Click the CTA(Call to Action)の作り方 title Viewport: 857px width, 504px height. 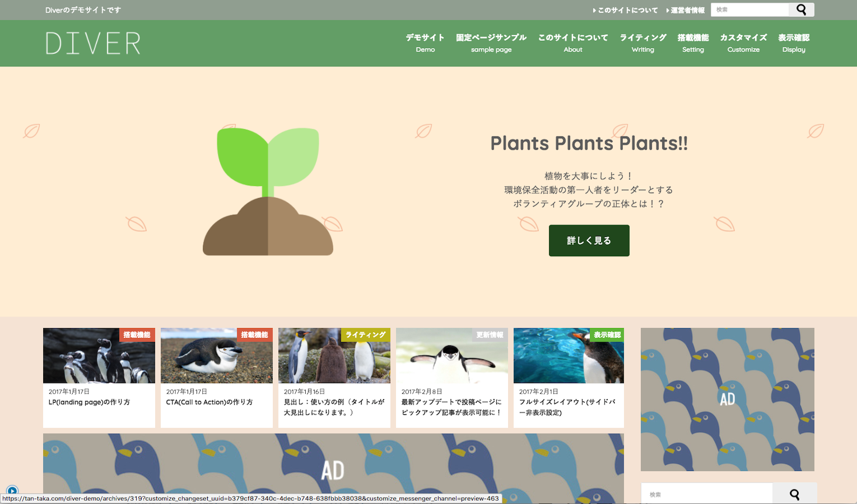click(209, 402)
